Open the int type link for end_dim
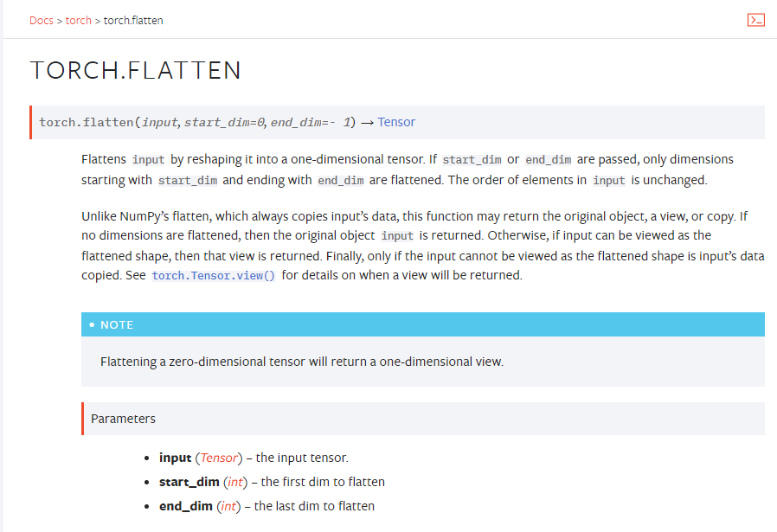Screen dimensions: 777x532 (229, 505)
